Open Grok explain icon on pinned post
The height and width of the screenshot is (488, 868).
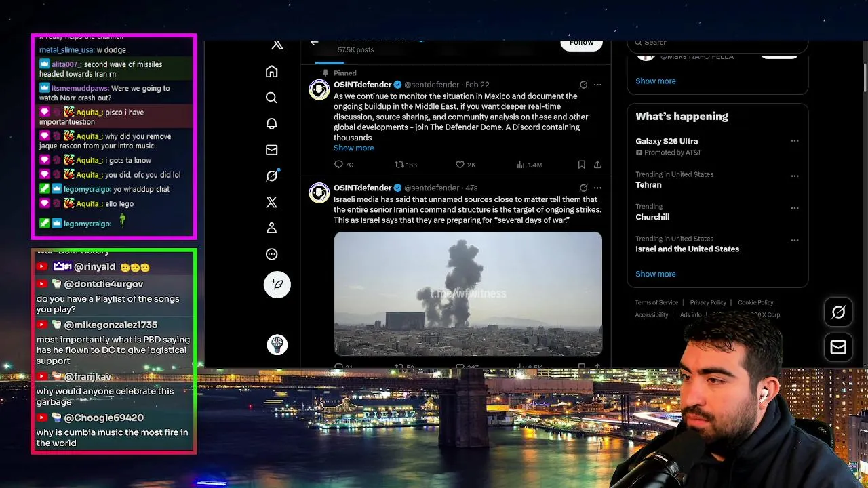(583, 85)
